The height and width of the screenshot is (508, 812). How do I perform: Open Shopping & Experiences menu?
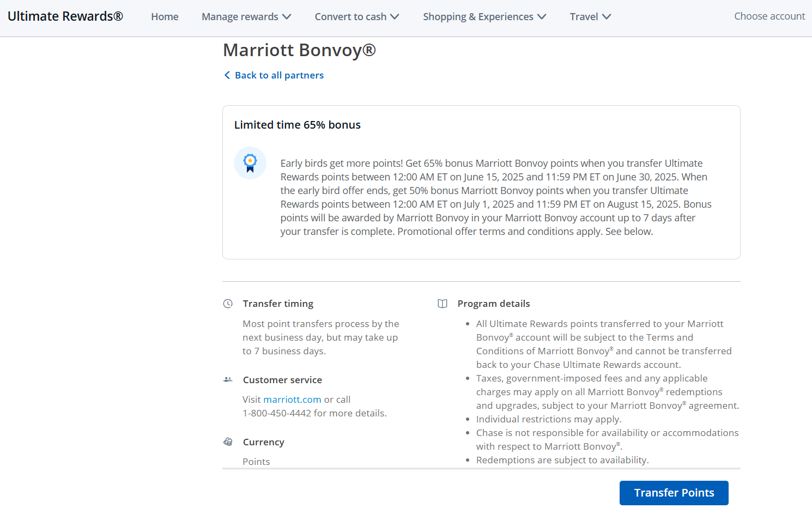(x=484, y=17)
